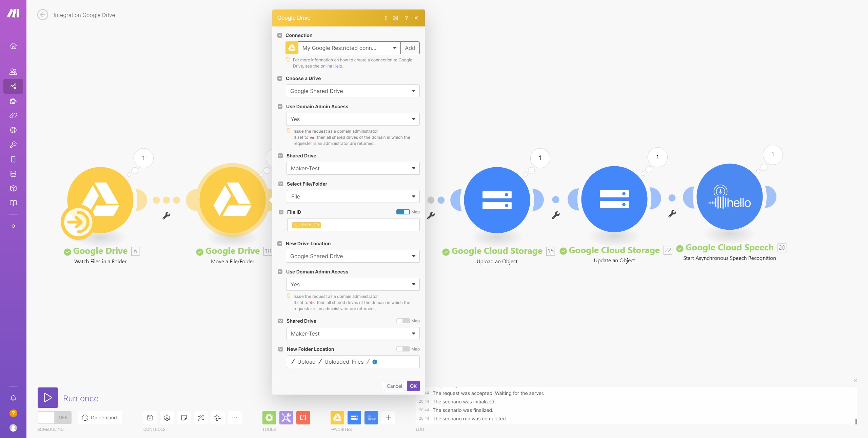Click the Auto-align magic wand icon
This screenshot has height=438, width=868.
coord(201,418)
